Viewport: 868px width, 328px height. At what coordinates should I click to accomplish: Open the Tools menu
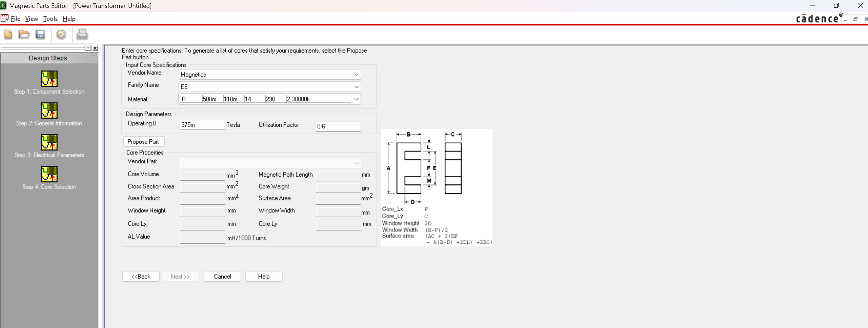pyautogui.click(x=50, y=19)
